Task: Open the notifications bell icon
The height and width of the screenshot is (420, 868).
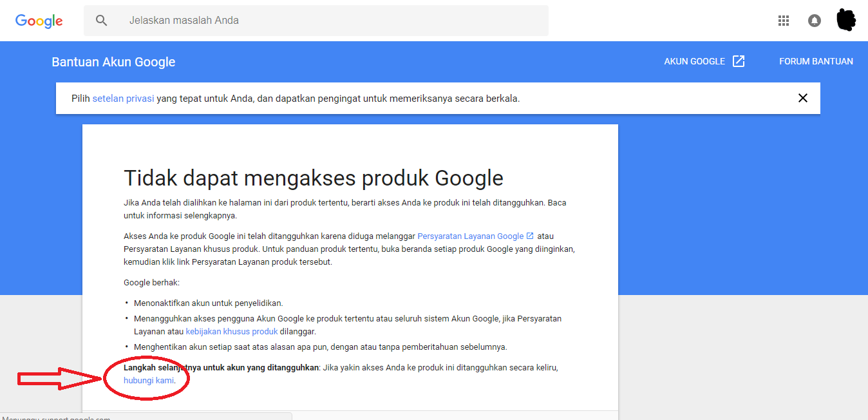Action: [x=815, y=21]
